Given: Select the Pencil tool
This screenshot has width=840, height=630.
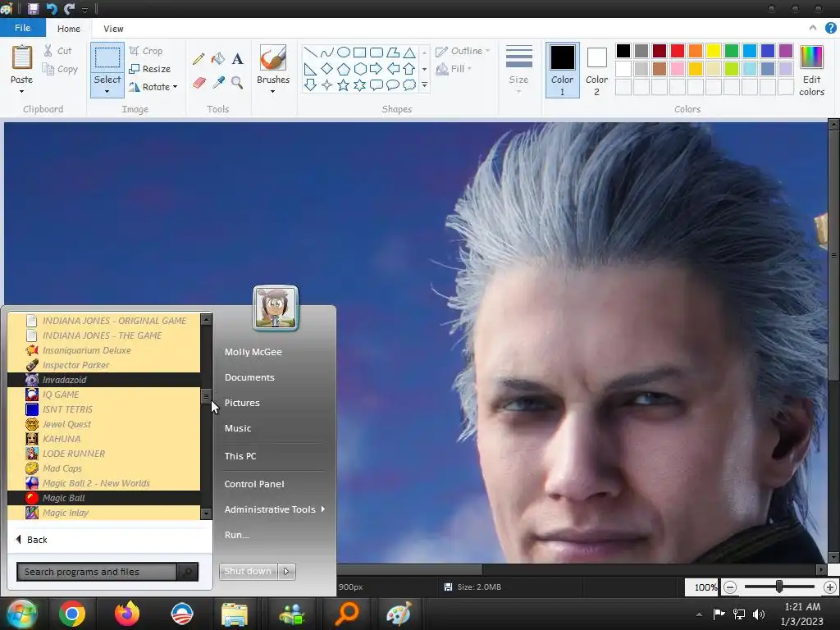Looking at the screenshot, I should coord(199,58).
